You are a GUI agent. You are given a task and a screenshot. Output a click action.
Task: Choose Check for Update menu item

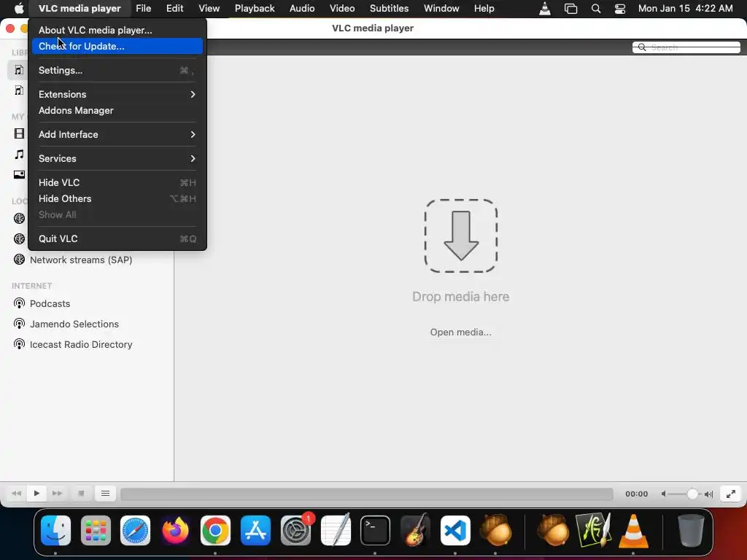(x=117, y=46)
